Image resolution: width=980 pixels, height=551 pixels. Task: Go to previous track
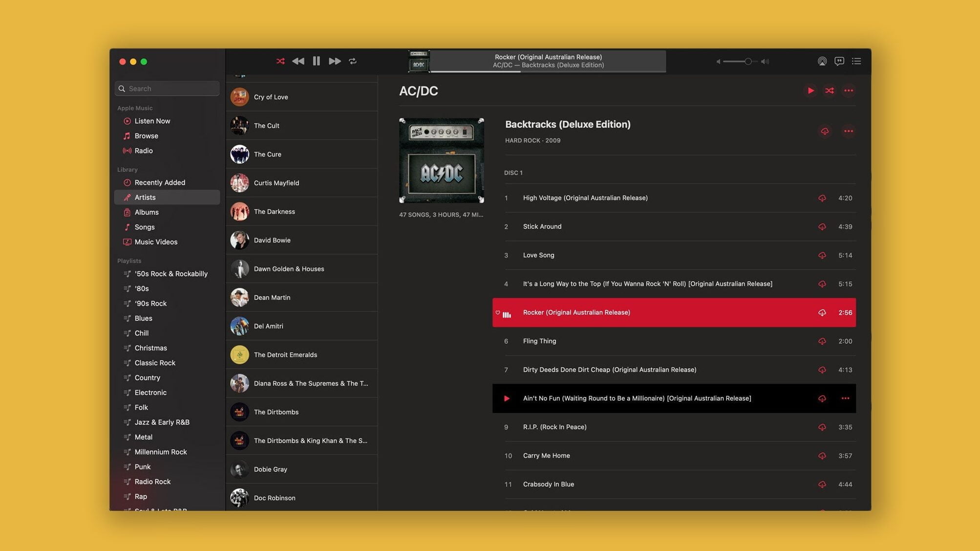pos(298,61)
